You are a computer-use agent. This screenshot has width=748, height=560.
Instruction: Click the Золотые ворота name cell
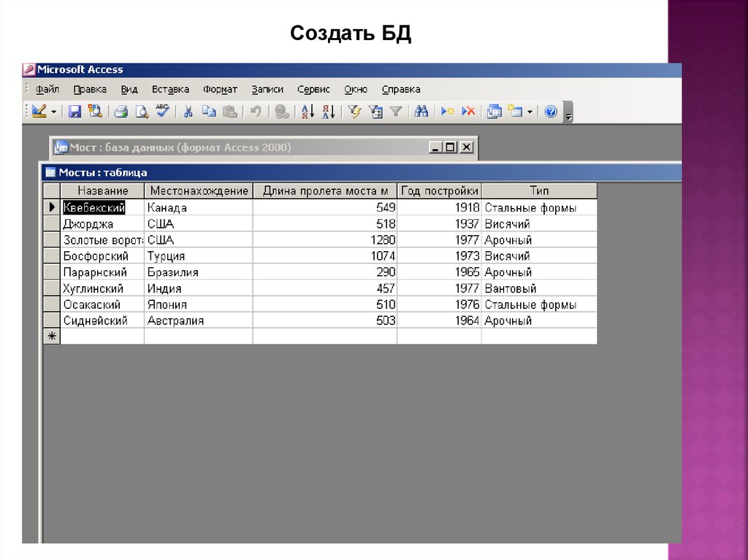coord(102,240)
